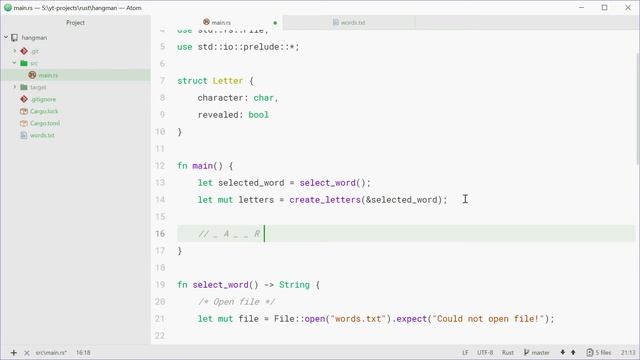Change the LF line ending selector

465,352
